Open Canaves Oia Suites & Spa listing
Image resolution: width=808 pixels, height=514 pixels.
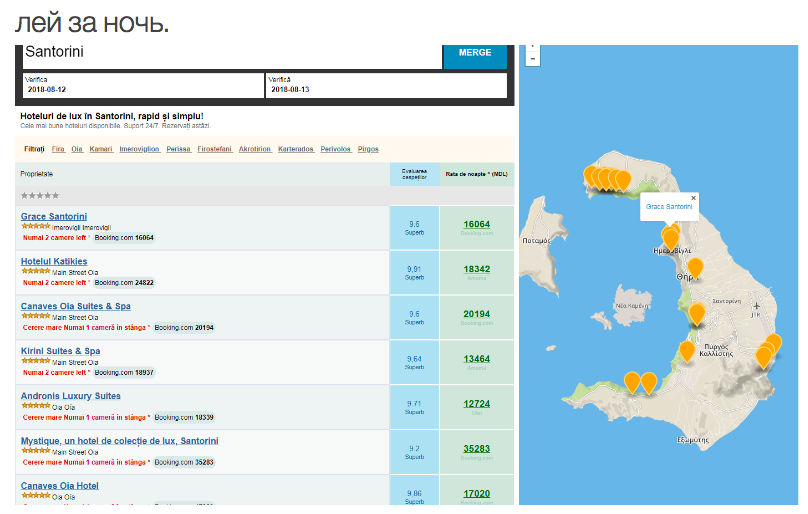[x=75, y=306]
